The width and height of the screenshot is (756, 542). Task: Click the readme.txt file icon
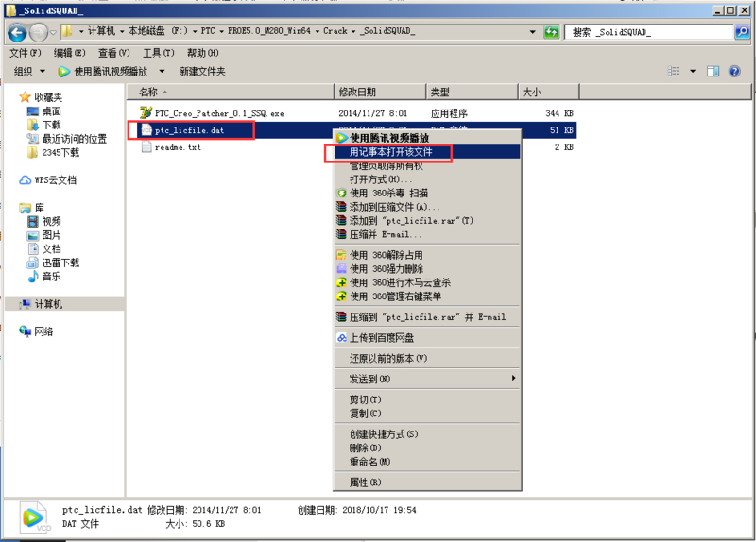(x=146, y=146)
